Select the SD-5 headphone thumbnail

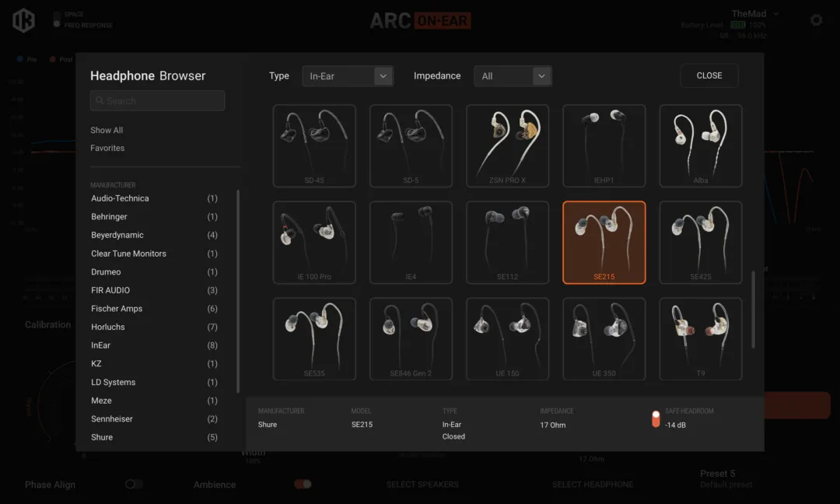pyautogui.click(x=411, y=145)
